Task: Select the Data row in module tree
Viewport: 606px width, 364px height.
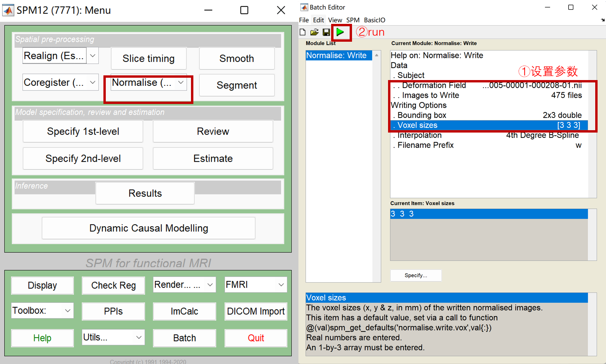Action: 489,65
